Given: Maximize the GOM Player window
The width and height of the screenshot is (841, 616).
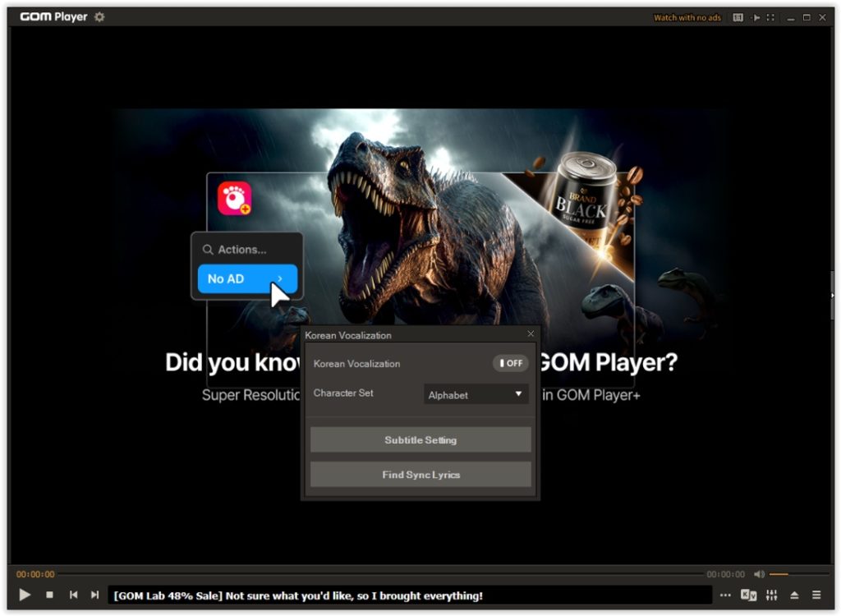Looking at the screenshot, I should 807,18.
